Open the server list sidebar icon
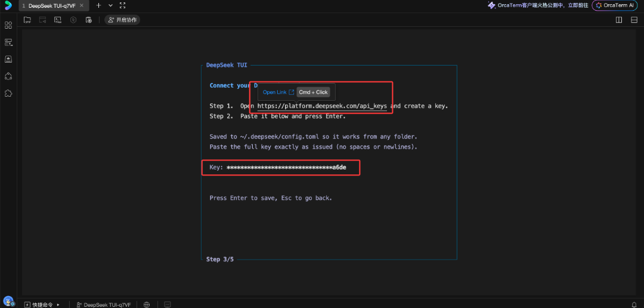 (8, 42)
